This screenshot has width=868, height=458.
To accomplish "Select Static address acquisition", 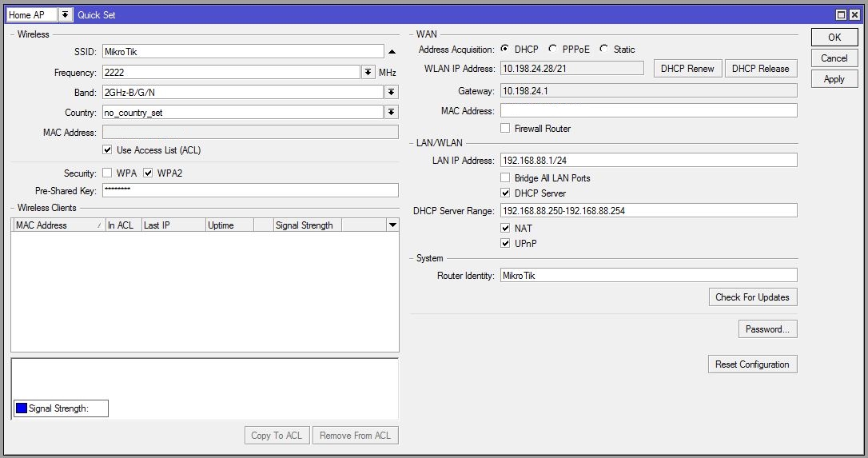I will pyautogui.click(x=603, y=50).
